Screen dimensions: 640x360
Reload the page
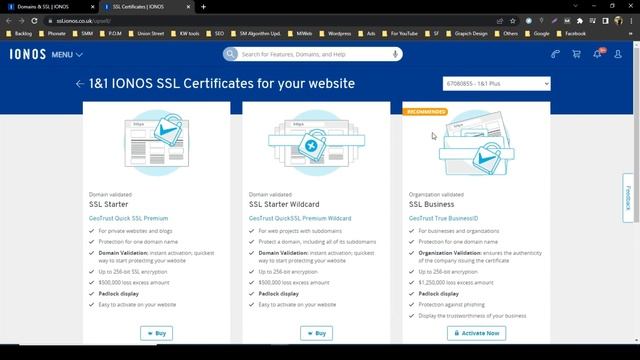coord(35,21)
